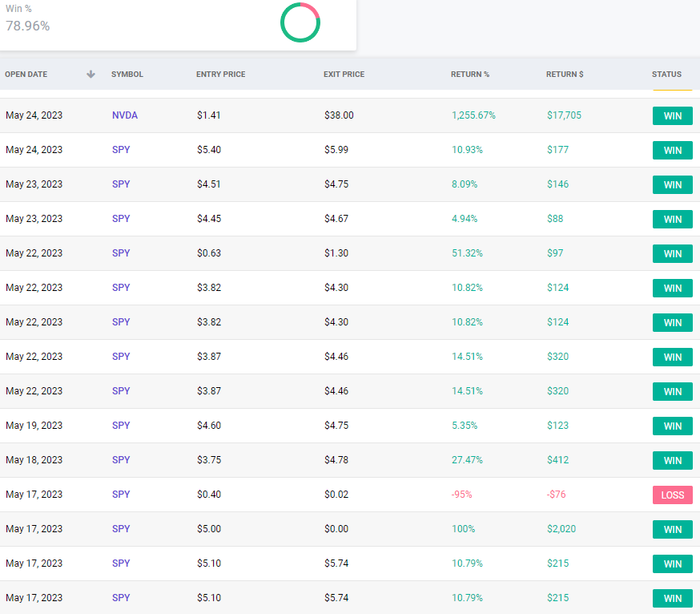Open the SPY link dated May 18, 2023

(x=121, y=460)
